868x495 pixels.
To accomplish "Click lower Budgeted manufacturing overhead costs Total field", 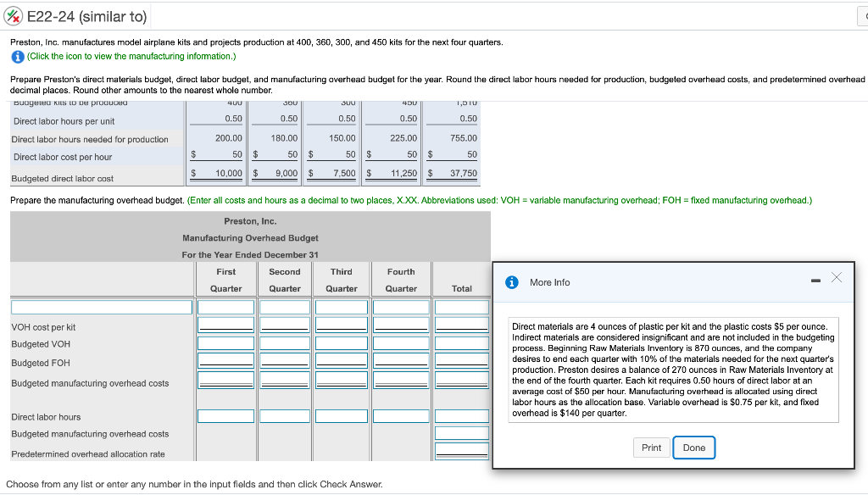I will click(x=462, y=433).
